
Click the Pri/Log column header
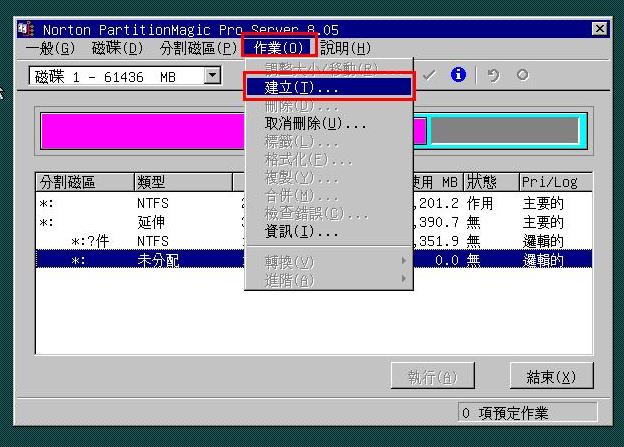point(556,182)
